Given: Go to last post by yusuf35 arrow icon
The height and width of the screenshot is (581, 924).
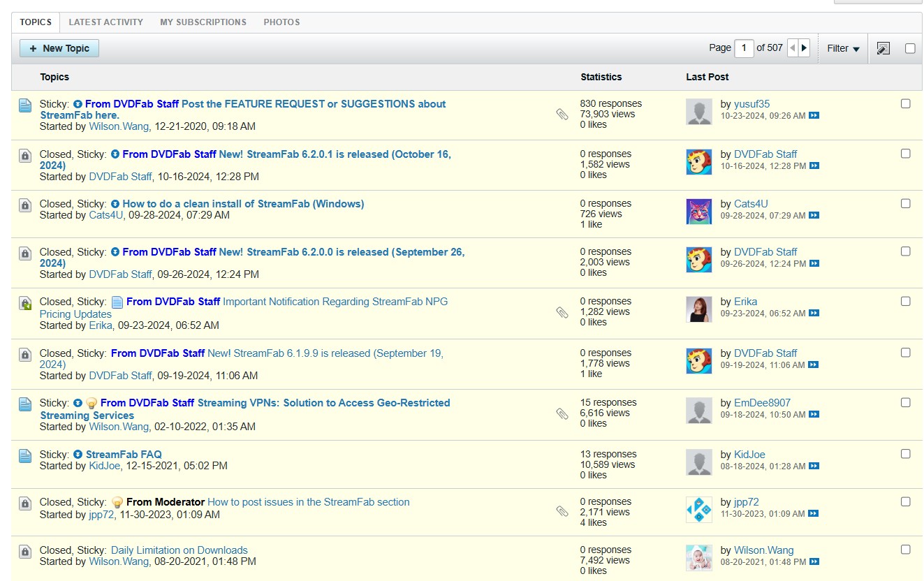Looking at the screenshot, I should tap(814, 115).
